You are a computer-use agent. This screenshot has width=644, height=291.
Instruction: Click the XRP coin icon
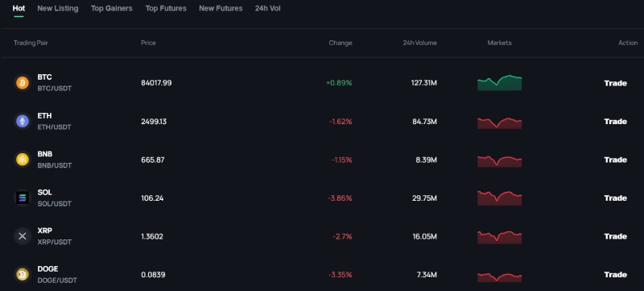coord(23,236)
